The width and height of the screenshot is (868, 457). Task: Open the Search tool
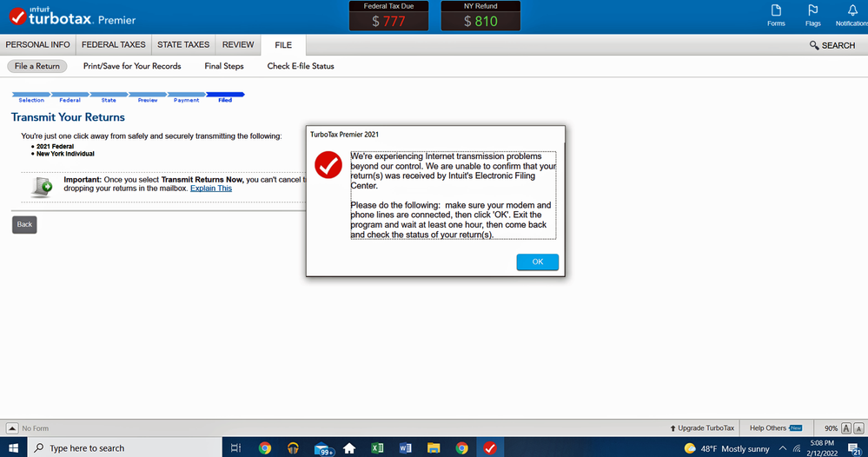pos(832,45)
